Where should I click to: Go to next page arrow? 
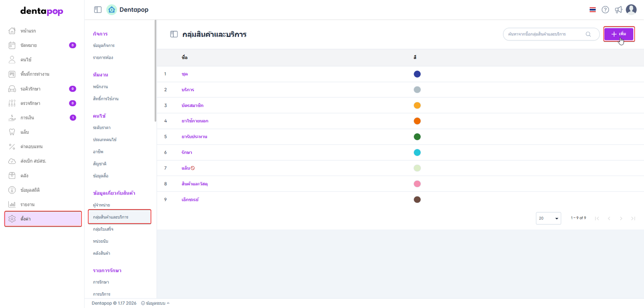[x=621, y=218]
